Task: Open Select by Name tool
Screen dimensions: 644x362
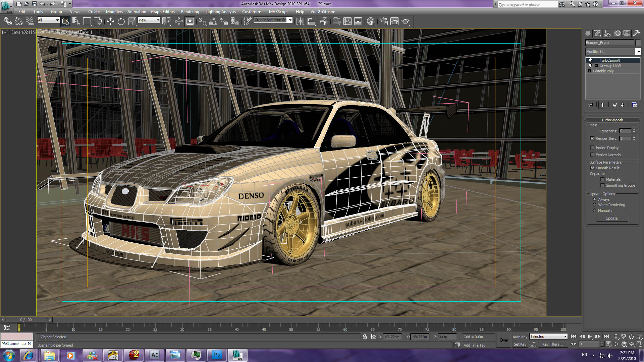Action: (76, 21)
